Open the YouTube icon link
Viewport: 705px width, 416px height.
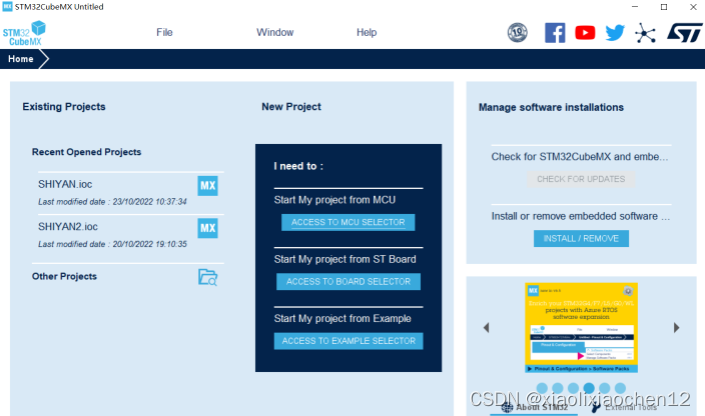(x=585, y=33)
